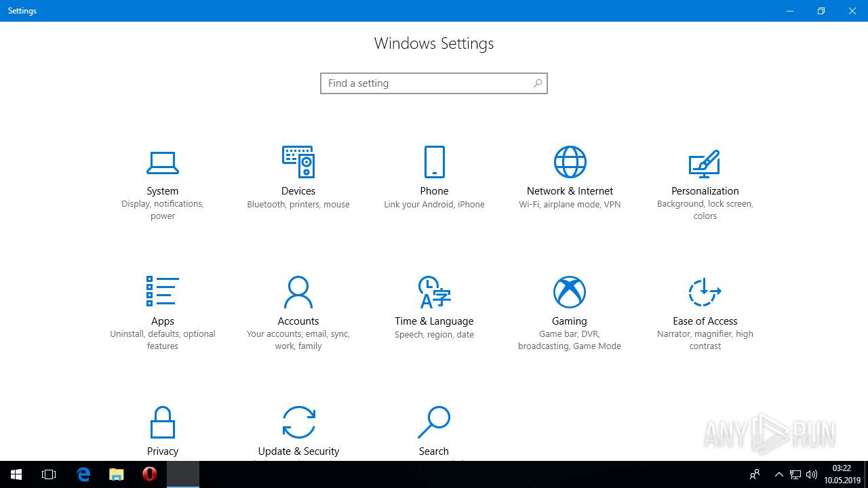Image resolution: width=868 pixels, height=488 pixels.
Task: Click 'Uninstall, defaults, optional features' text
Action: [163, 340]
